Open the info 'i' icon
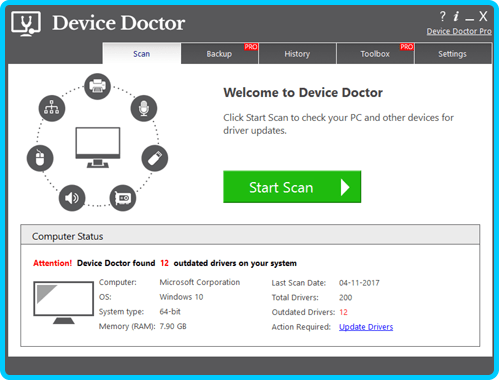Image resolution: width=499 pixels, height=380 pixels. [x=456, y=16]
